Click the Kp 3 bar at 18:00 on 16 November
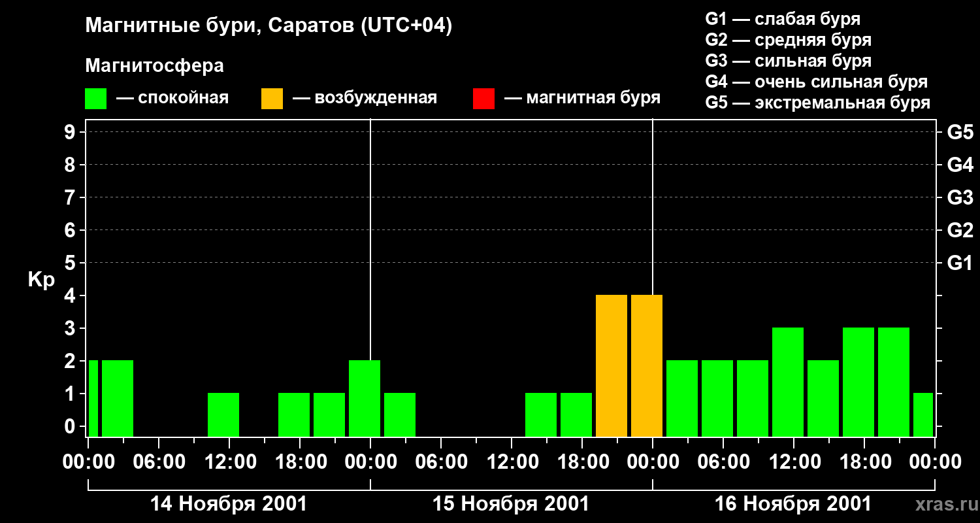This screenshot has height=523, width=980. (x=858, y=382)
